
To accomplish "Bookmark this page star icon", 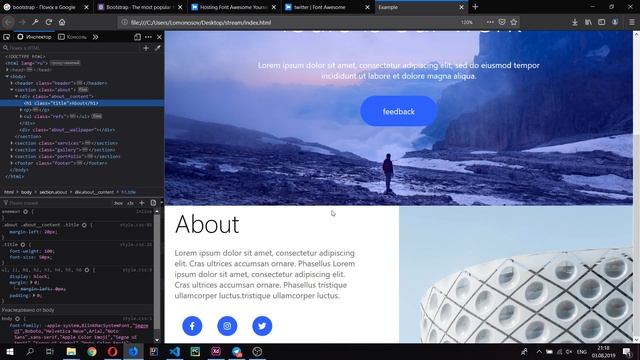I will [x=514, y=22].
